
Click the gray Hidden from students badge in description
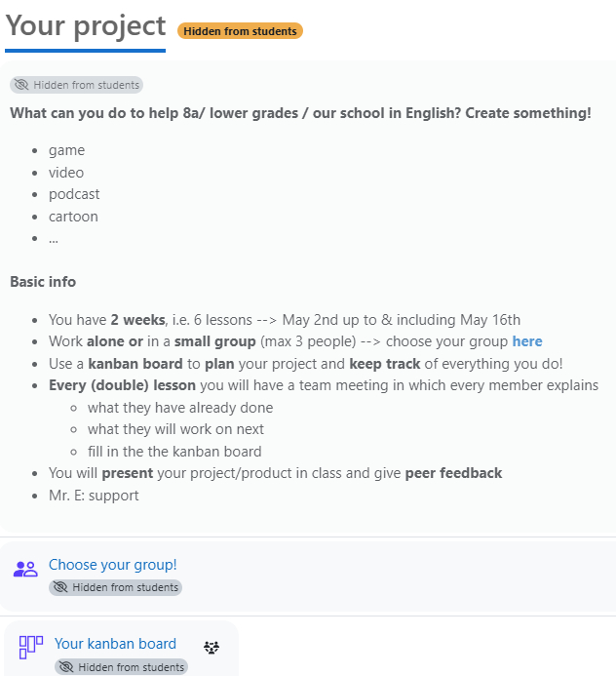76,85
